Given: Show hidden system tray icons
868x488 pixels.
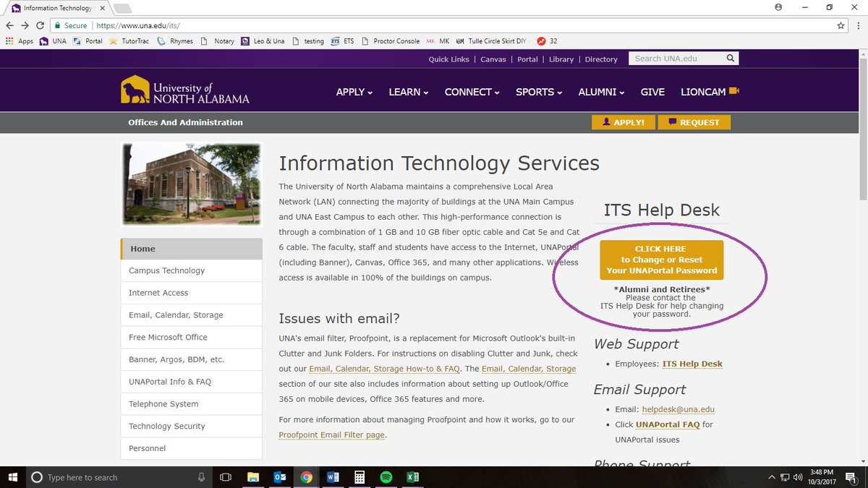Looking at the screenshot, I should (773, 477).
